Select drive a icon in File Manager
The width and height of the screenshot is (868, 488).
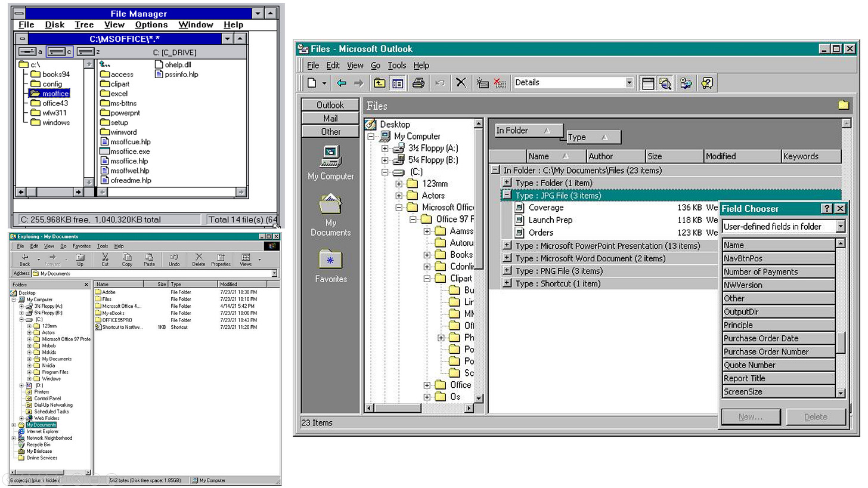coord(27,52)
